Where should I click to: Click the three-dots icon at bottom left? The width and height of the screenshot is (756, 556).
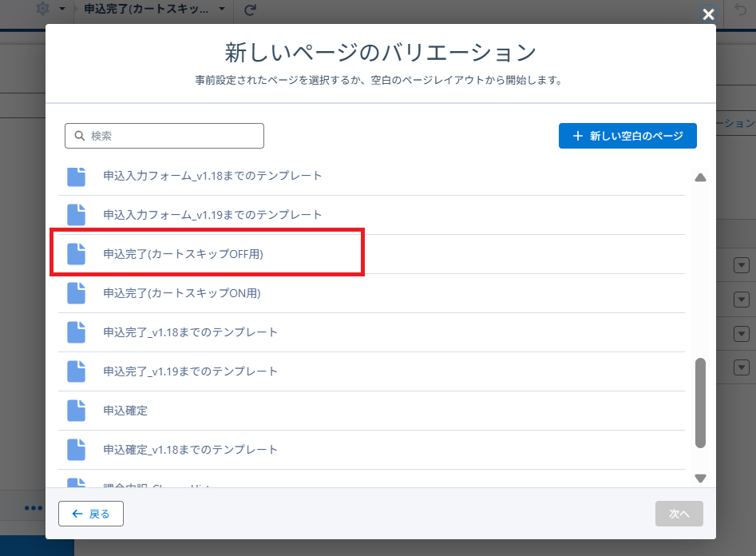(33, 508)
